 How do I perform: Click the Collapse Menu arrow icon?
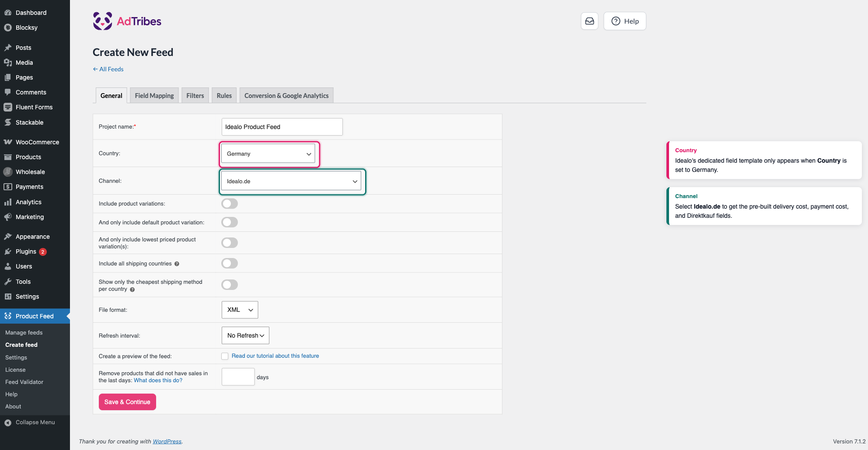8,422
